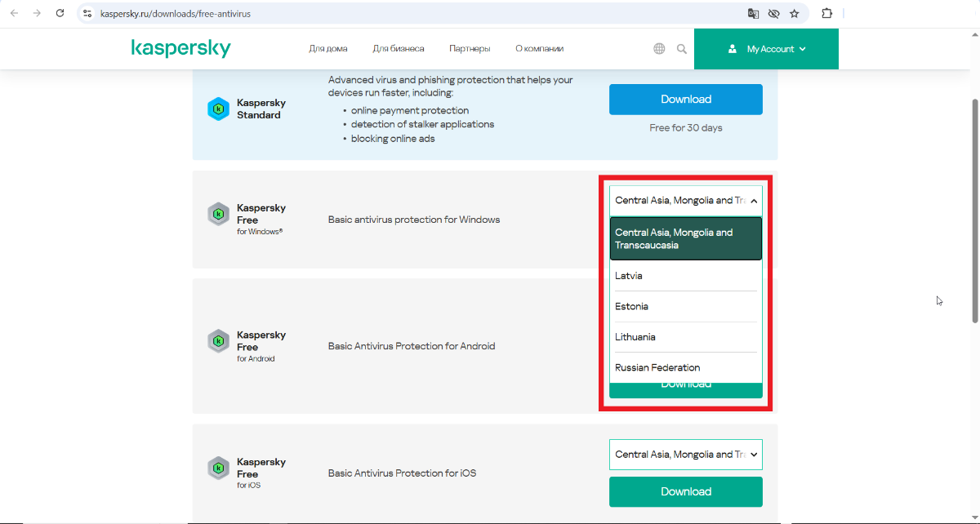Collapse the Windows region dropdown

[686, 200]
